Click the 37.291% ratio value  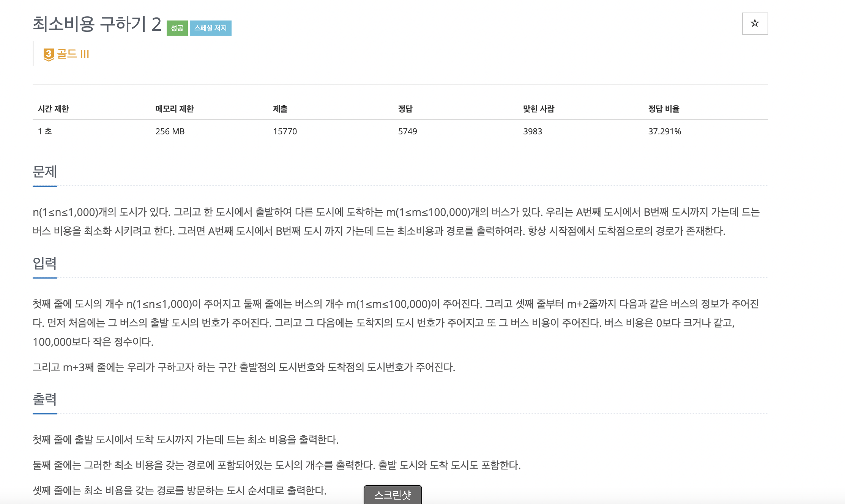664,131
